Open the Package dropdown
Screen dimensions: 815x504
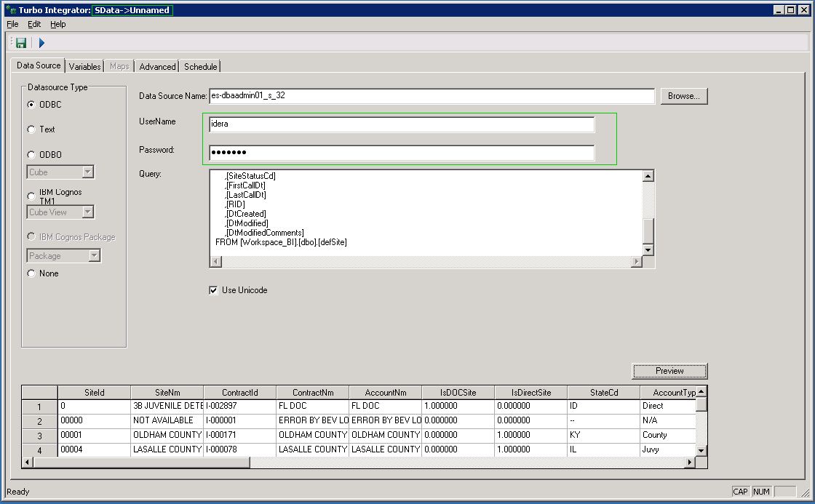pos(94,256)
